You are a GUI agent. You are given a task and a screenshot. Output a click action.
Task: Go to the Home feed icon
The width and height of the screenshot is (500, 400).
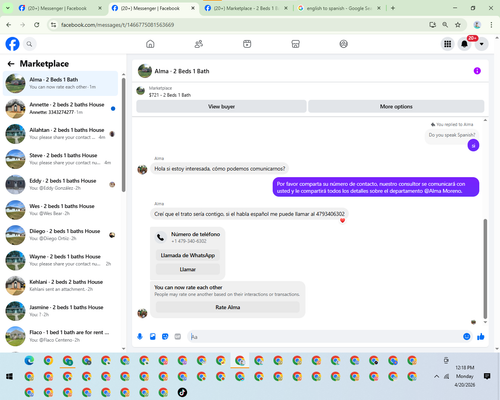coord(150,44)
